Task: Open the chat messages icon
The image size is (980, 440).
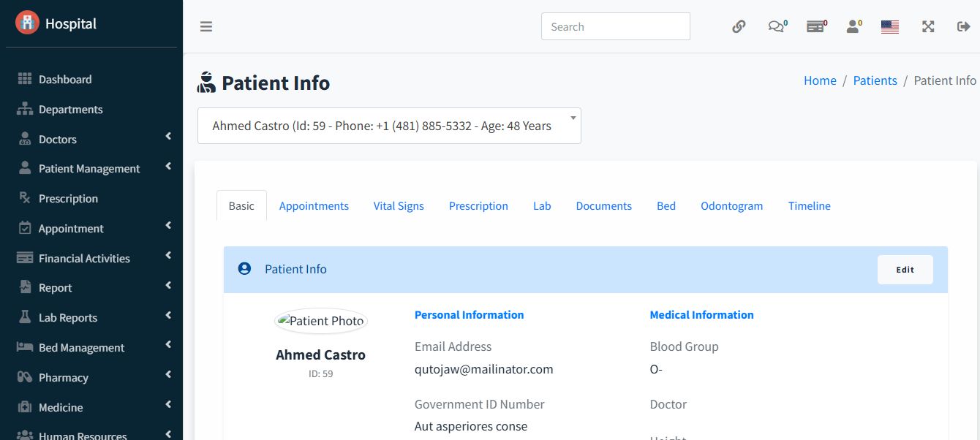Action: click(775, 27)
